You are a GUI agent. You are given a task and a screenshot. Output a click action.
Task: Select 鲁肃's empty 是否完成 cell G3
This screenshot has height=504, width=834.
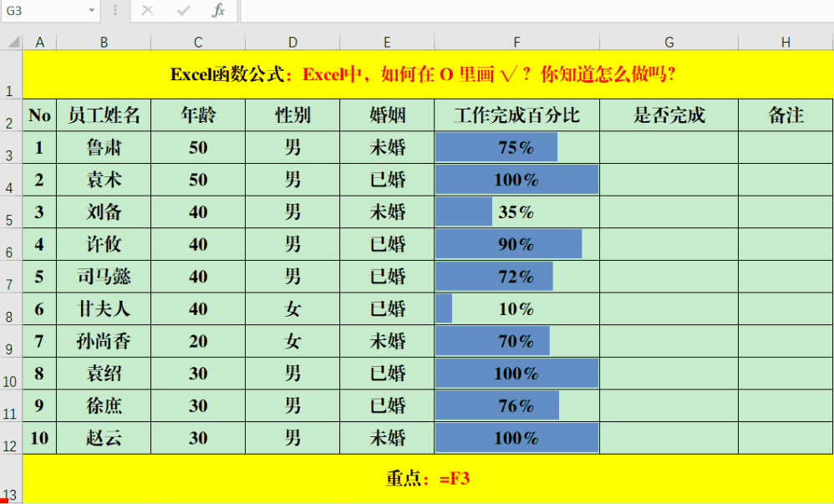(x=669, y=147)
